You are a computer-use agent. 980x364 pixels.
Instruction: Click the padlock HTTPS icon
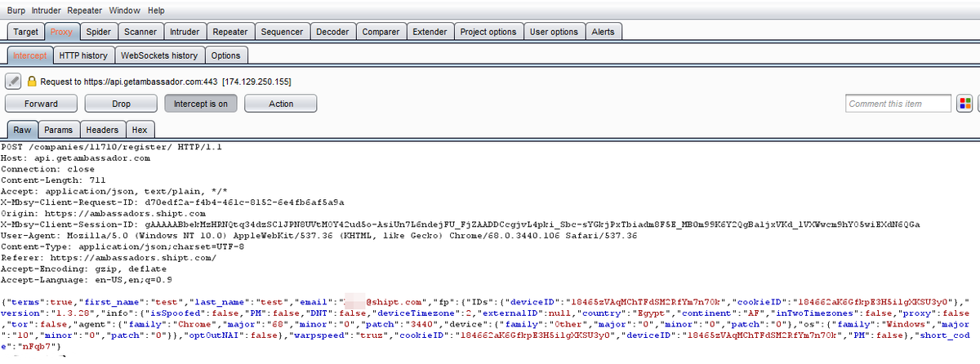pyautogui.click(x=32, y=82)
